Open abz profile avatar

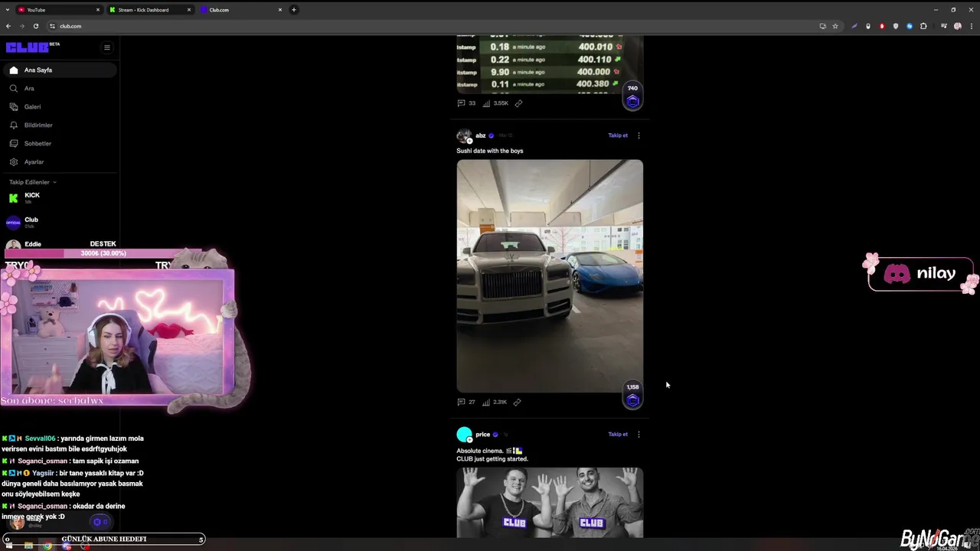click(464, 136)
